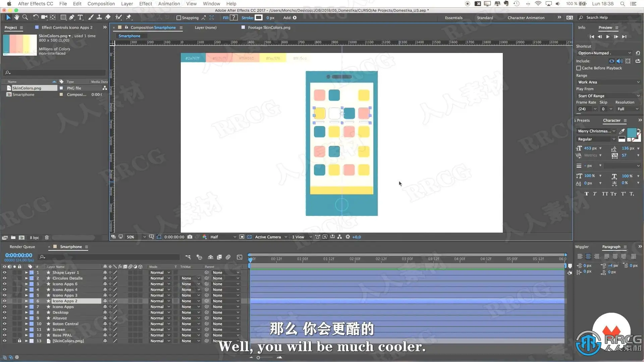Expand the Icono Apps 2 layer properties

click(26, 301)
